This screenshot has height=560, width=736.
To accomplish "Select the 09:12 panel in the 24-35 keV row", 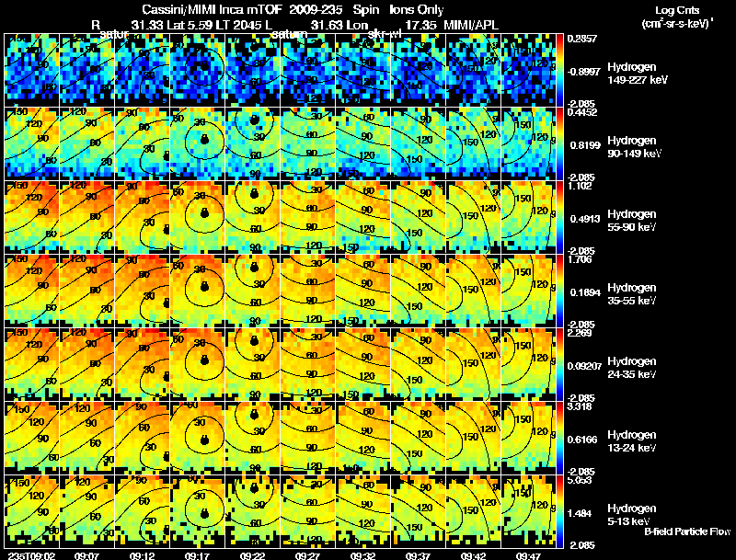I will coord(143,365).
